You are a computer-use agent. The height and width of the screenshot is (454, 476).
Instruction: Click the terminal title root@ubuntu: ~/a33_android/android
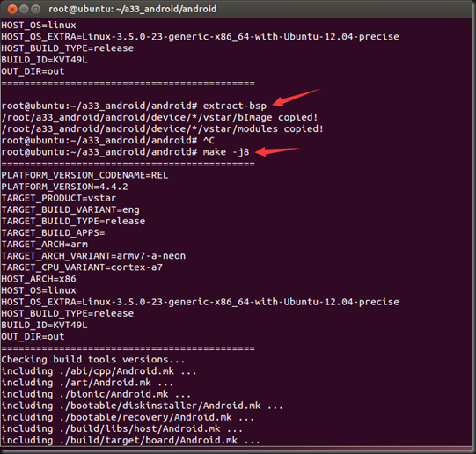coord(133,9)
